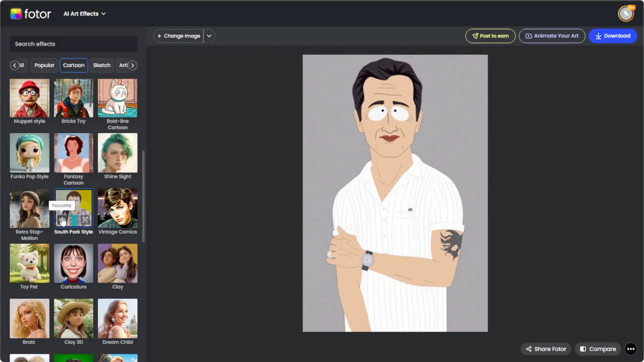The height and width of the screenshot is (362, 644).
Task: Apply the Bold-line Cartoon effect
Action: click(117, 98)
